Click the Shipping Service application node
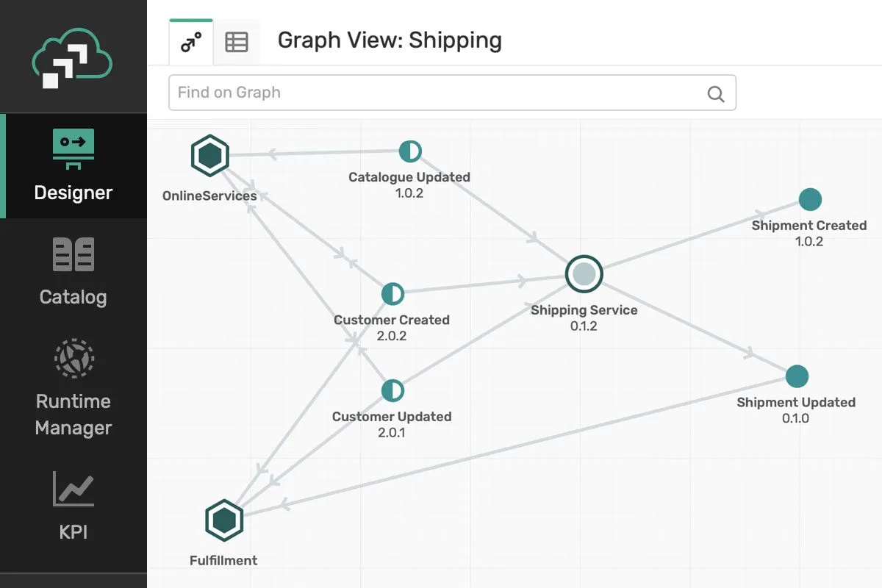Viewport: 882px width, 588px height. 584,273
